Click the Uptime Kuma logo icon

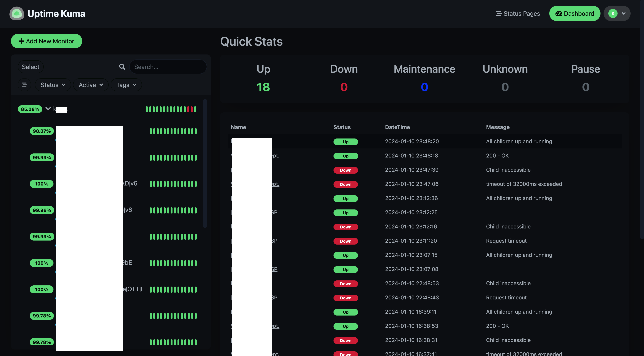17,13
